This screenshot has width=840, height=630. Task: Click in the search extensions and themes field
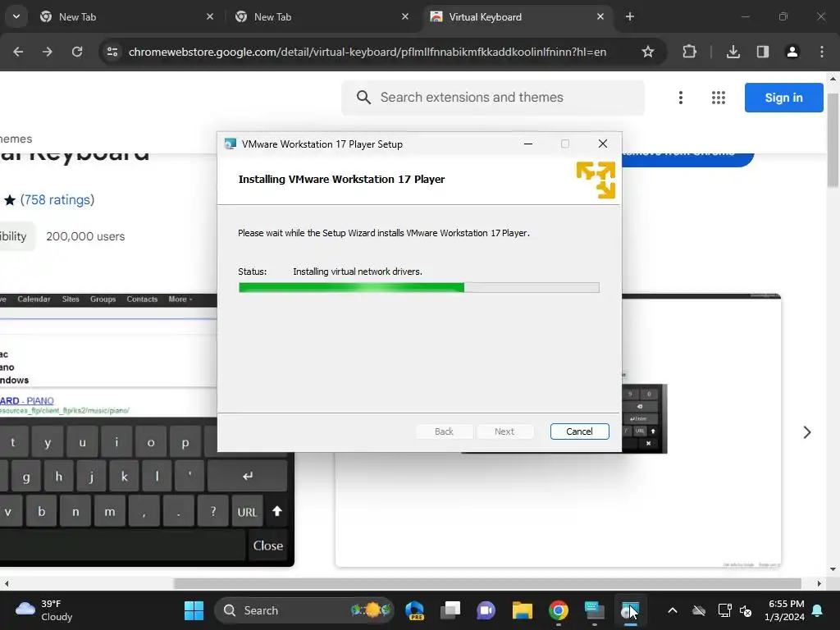[493, 98]
